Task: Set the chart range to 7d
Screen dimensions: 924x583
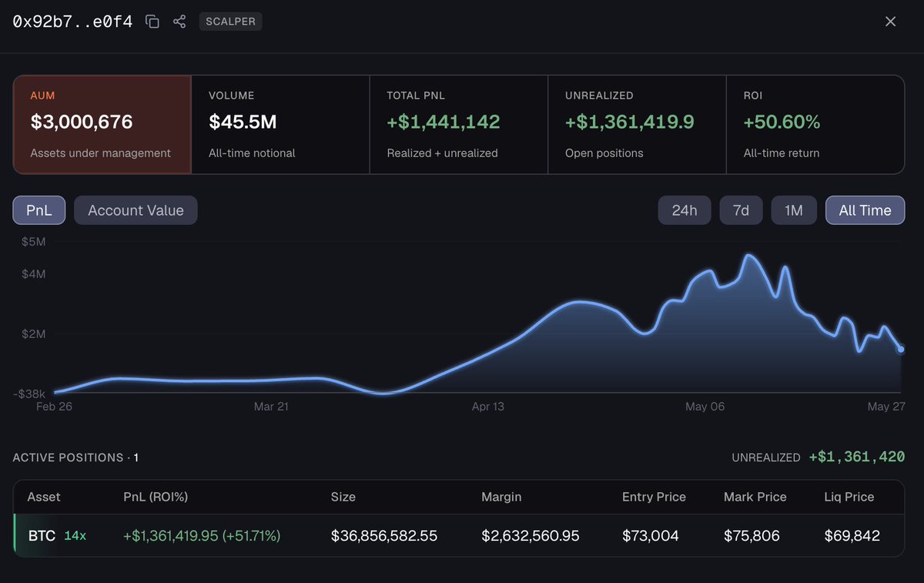Action: click(x=741, y=210)
